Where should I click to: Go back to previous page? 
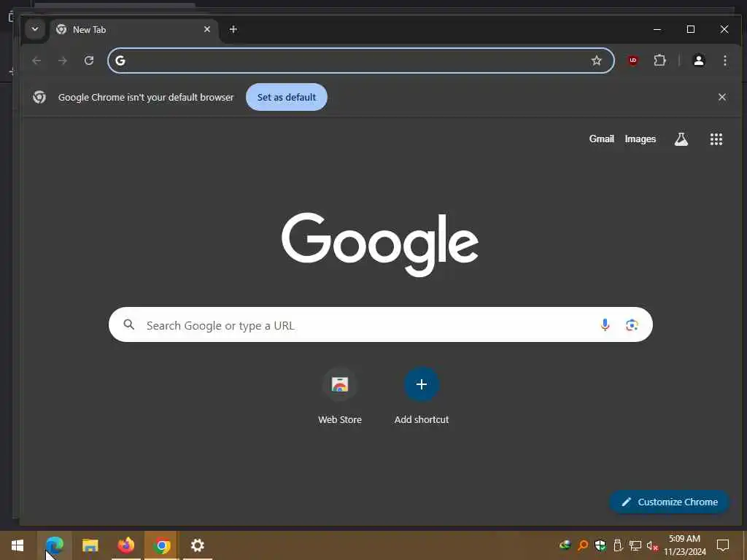click(36, 61)
